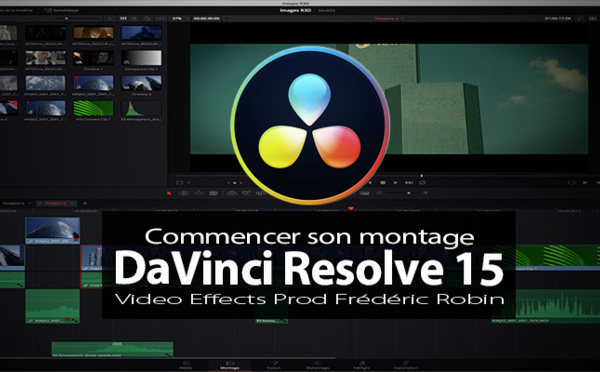Stop playback in the viewer

coord(383,183)
